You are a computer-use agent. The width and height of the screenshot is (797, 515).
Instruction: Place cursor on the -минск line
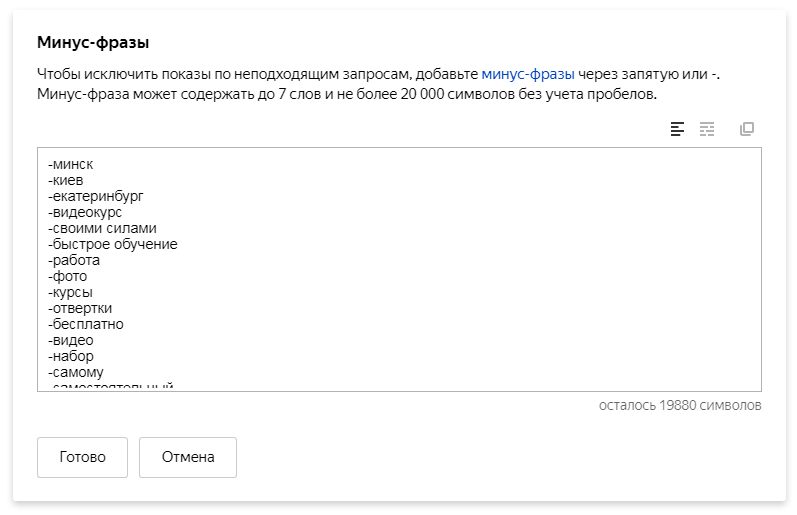pyautogui.click(x=77, y=164)
